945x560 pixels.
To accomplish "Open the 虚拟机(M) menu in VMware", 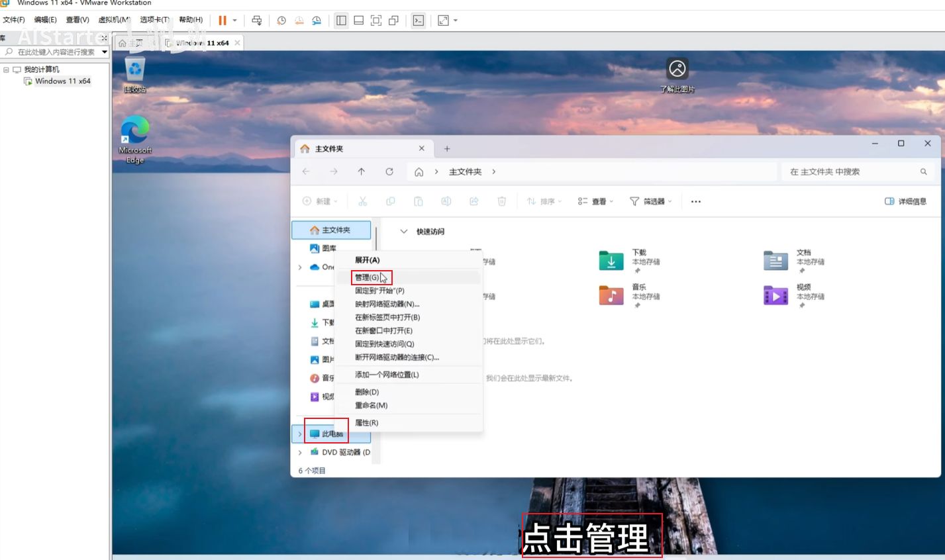I will pyautogui.click(x=114, y=20).
